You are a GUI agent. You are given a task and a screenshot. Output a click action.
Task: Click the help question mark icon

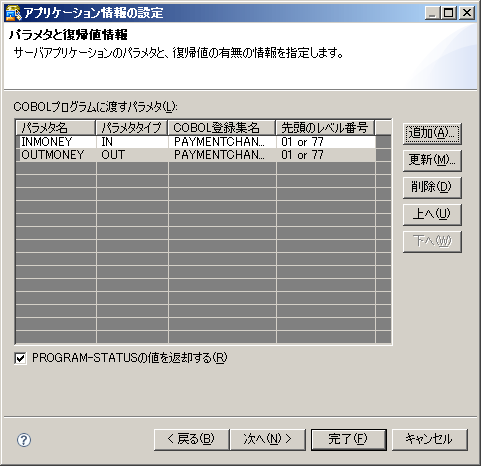click(24, 440)
